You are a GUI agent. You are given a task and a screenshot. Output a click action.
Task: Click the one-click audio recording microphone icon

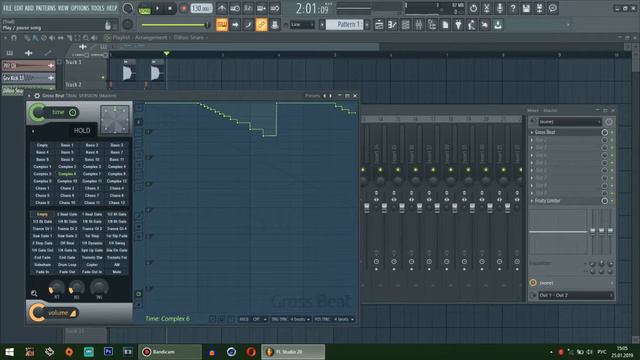(500, 8)
